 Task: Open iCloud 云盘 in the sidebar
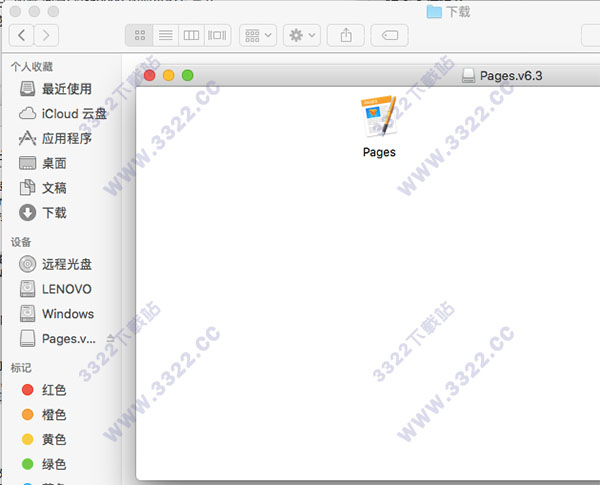[x=63, y=114]
